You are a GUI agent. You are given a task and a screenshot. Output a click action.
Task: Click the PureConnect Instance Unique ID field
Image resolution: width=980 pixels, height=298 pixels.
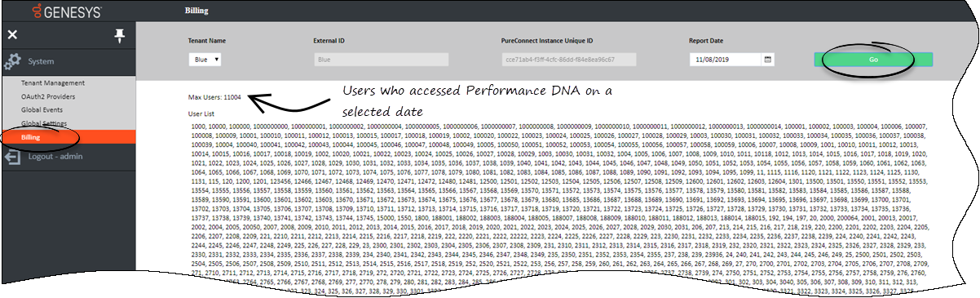[x=569, y=60]
